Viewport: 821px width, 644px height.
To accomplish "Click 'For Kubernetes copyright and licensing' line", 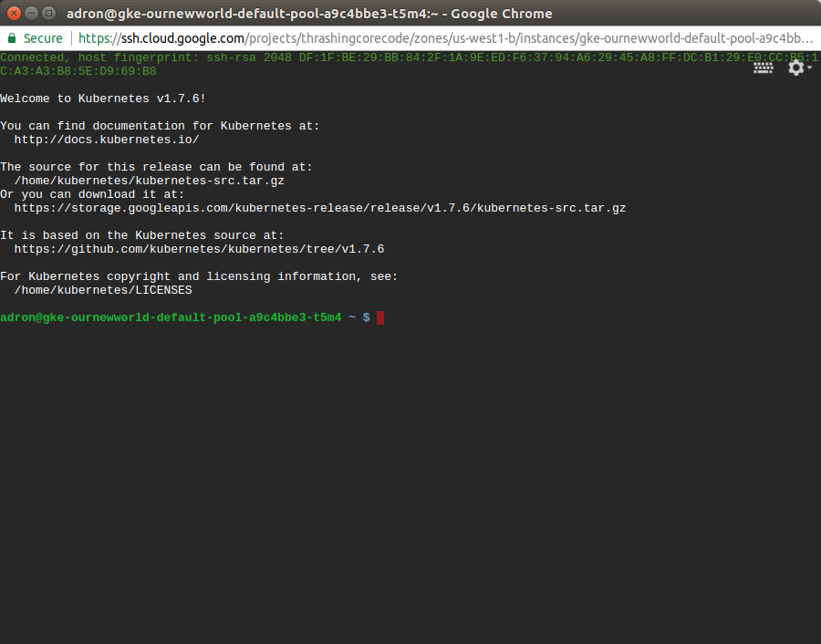I will pyautogui.click(x=199, y=275).
